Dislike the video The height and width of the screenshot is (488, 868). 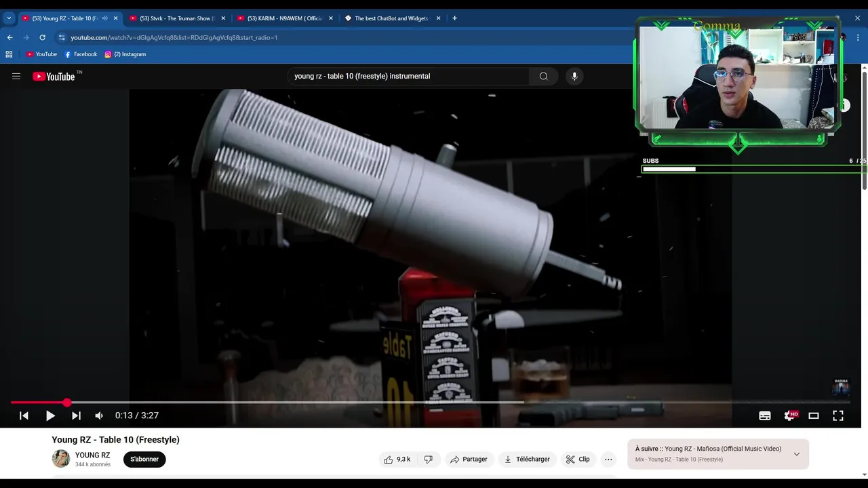(428, 460)
